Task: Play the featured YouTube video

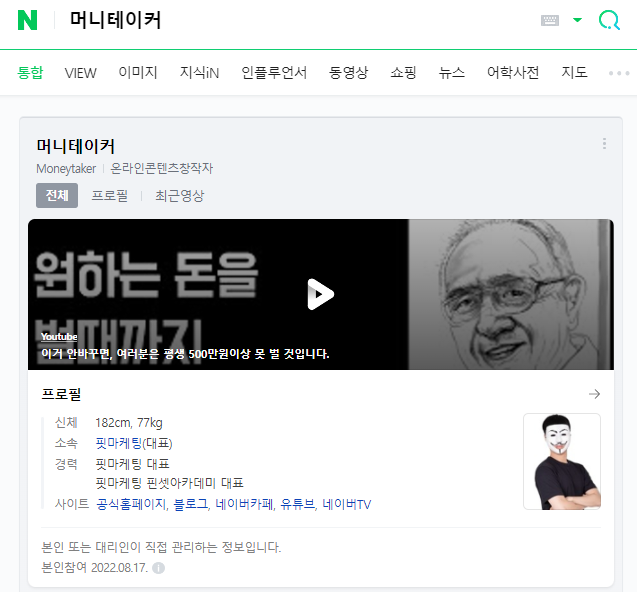Action: (x=321, y=294)
